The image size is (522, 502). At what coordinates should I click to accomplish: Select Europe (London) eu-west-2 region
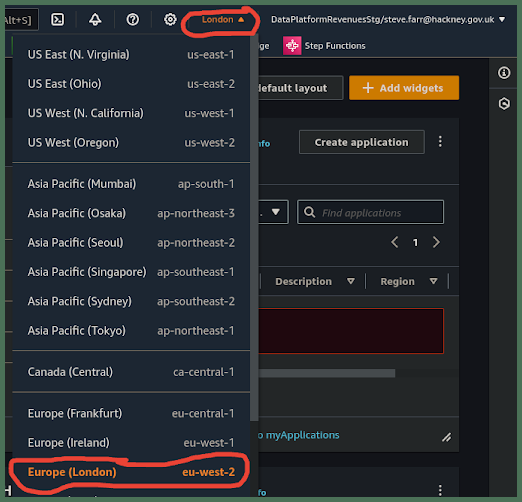(131, 472)
